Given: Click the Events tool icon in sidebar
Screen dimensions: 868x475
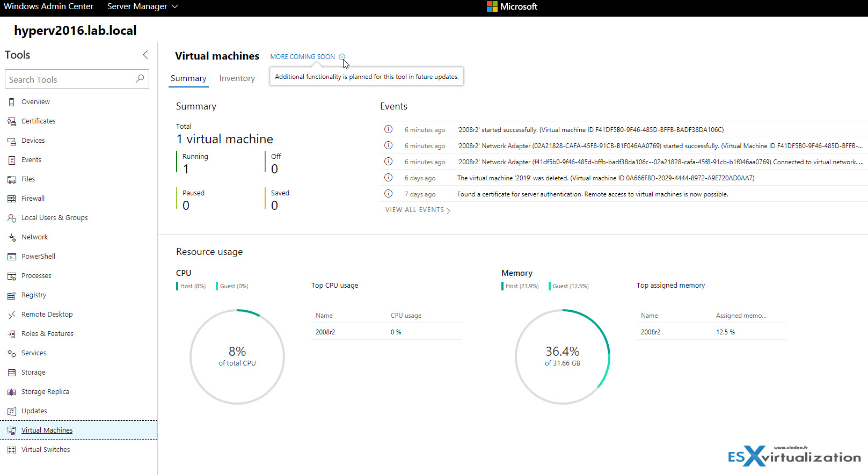Looking at the screenshot, I should pyautogui.click(x=11, y=160).
